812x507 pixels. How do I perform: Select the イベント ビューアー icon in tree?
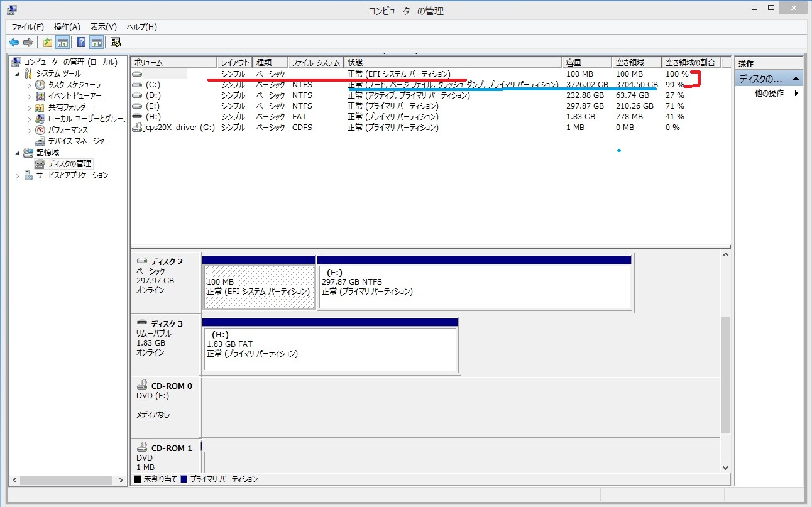pyautogui.click(x=40, y=96)
